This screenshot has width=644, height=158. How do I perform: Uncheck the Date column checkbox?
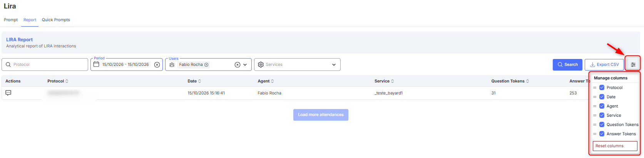tap(602, 97)
